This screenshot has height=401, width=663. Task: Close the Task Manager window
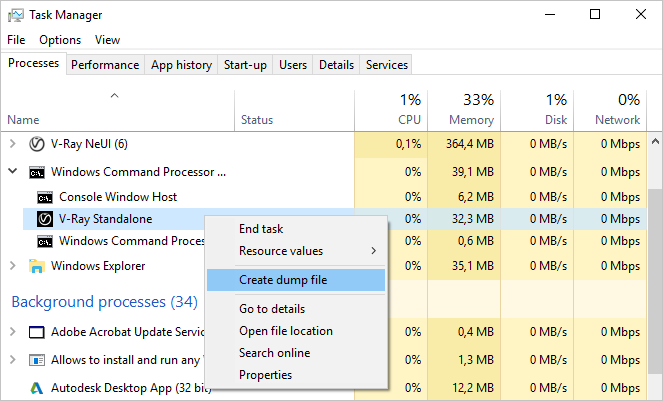pyautogui.click(x=641, y=14)
